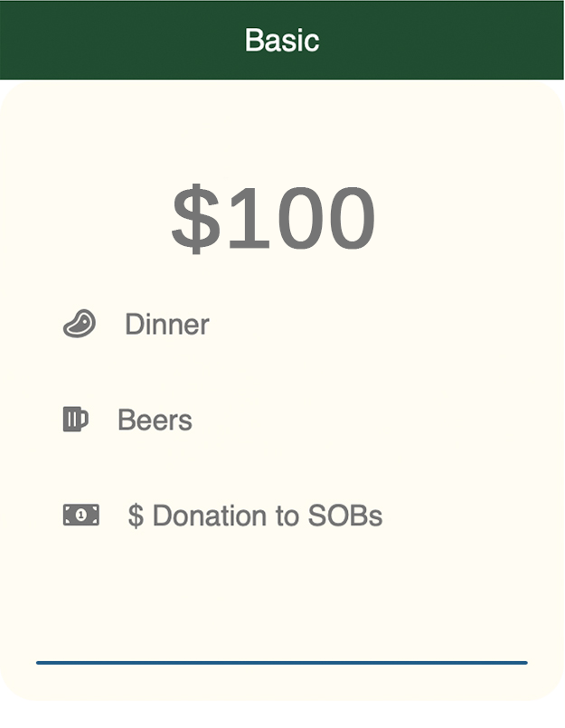Click the beer mug icon
The width and height of the screenshot is (565, 728).
pos(76,420)
